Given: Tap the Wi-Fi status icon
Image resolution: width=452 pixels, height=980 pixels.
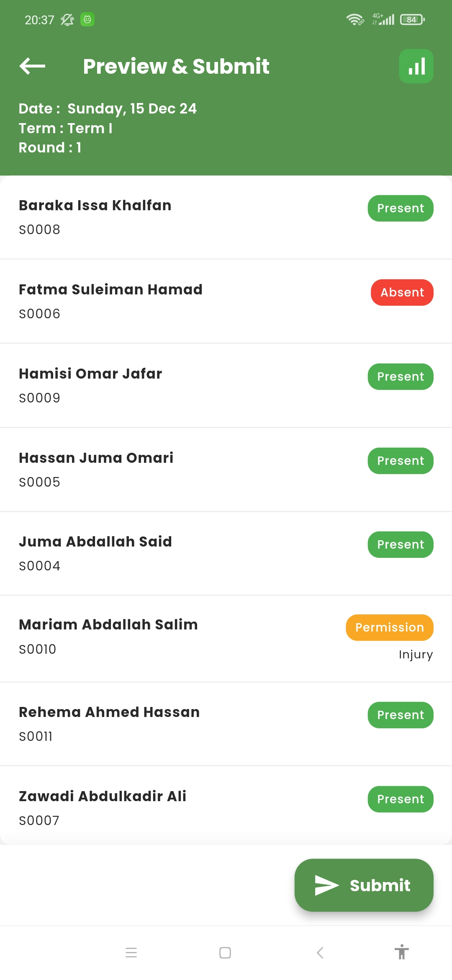Looking at the screenshot, I should (354, 20).
